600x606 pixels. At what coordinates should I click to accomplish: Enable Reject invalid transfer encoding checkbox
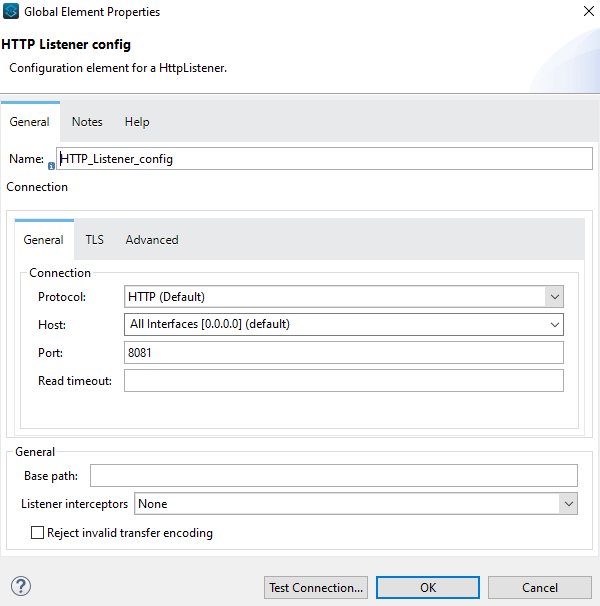38,533
